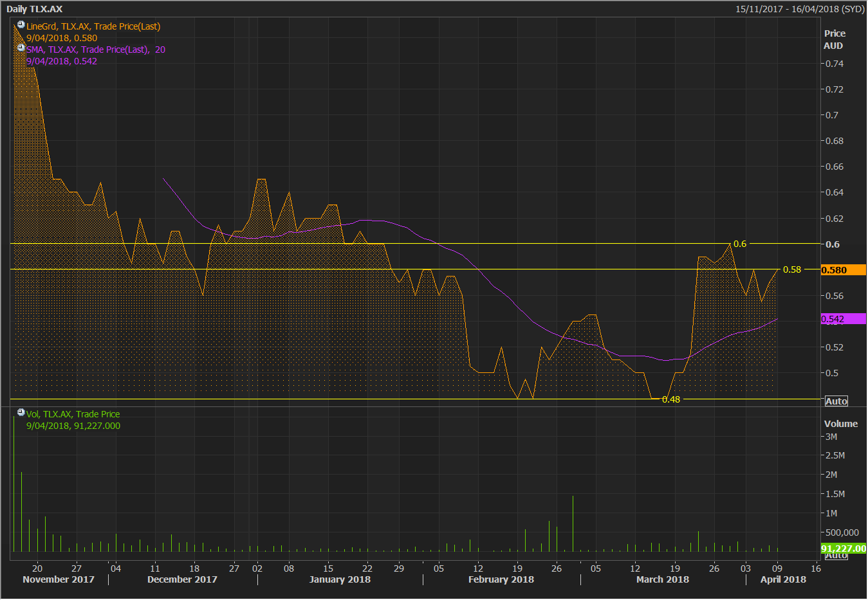Image resolution: width=868 pixels, height=600 pixels.
Task: Click the 04 date tick in December
Action: point(116,568)
